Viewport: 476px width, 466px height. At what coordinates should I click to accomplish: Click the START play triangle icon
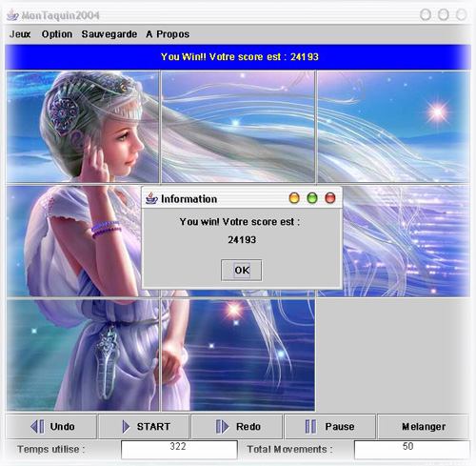[126, 427]
